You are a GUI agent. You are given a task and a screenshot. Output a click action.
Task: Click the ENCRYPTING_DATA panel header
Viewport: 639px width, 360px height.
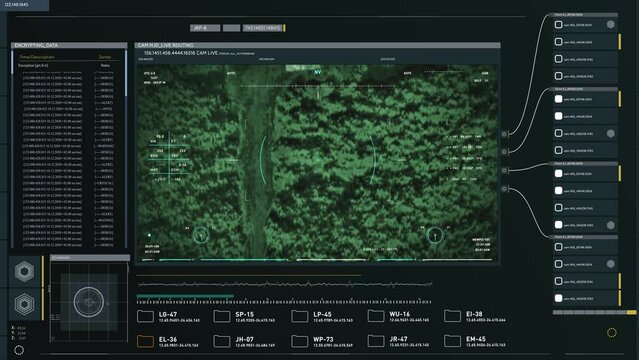(69, 45)
